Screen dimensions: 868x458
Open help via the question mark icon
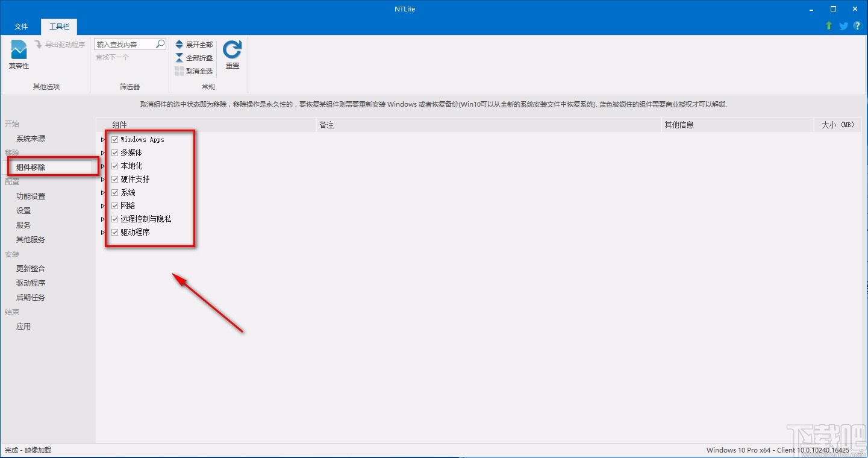[x=857, y=26]
